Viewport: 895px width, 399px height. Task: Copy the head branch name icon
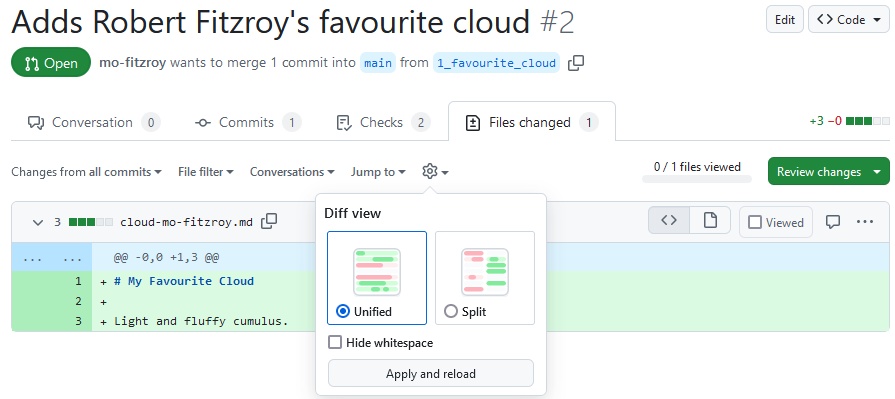(576, 63)
